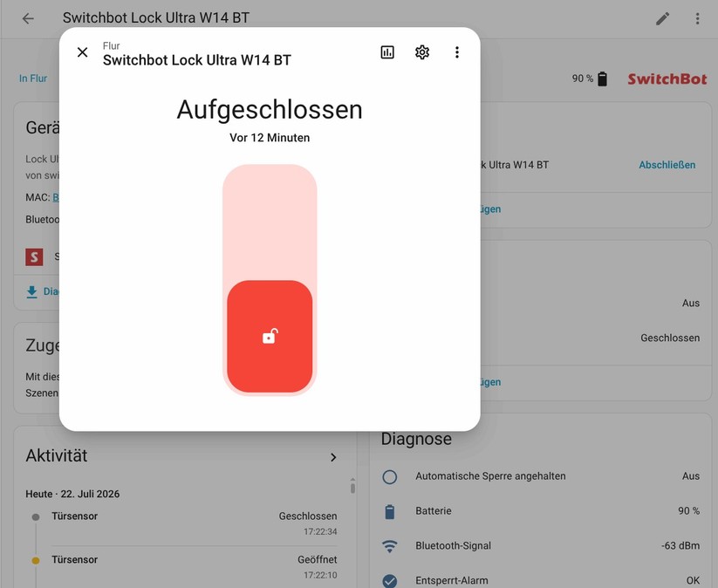The image size is (718, 588).
Task: Click the circle icon of Automatische Sperre
Action: click(390, 476)
